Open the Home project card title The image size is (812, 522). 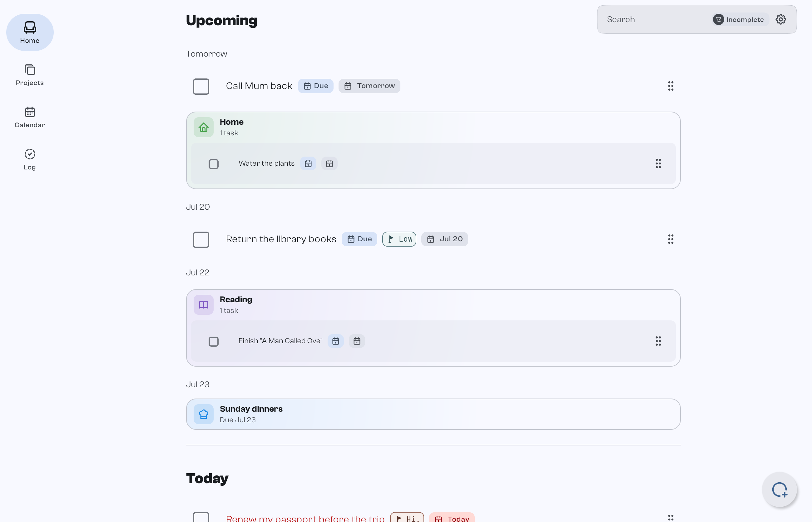click(x=232, y=122)
